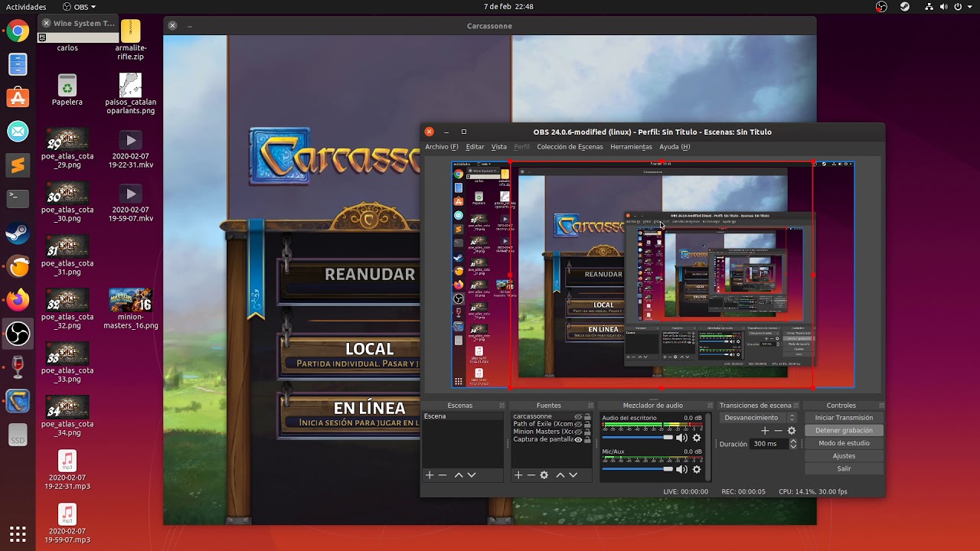Toggle visibility of Minion Masters source
The height and width of the screenshot is (551, 980).
coord(578,432)
